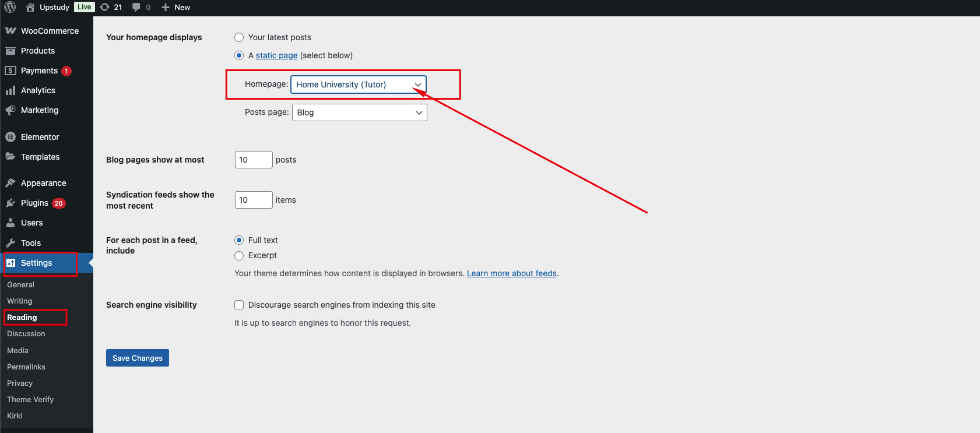Open Marketing megaphone icon
The height and width of the screenshot is (433, 980).
(10, 110)
